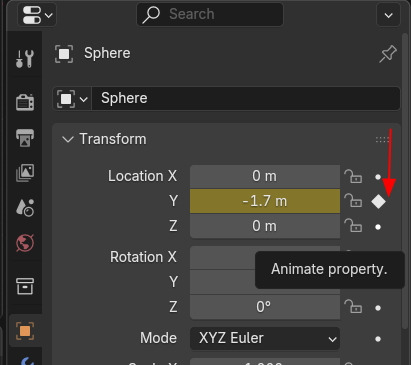Click the Location X value field
Viewport: 411px width, 365px height.
click(x=265, y=176)
